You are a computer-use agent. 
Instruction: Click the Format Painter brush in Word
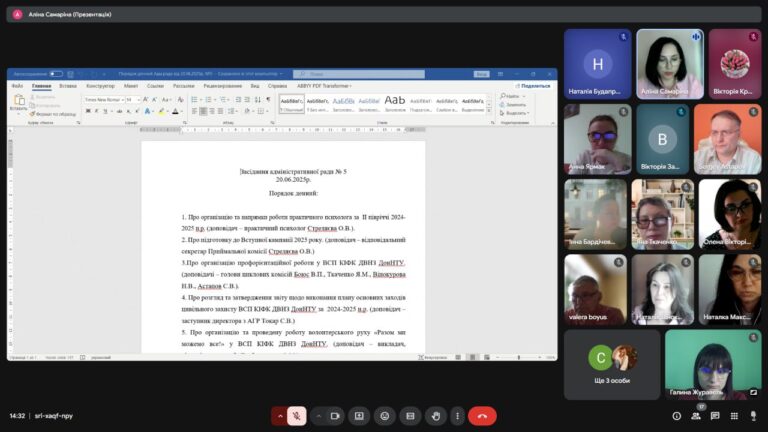click(32, 114)
